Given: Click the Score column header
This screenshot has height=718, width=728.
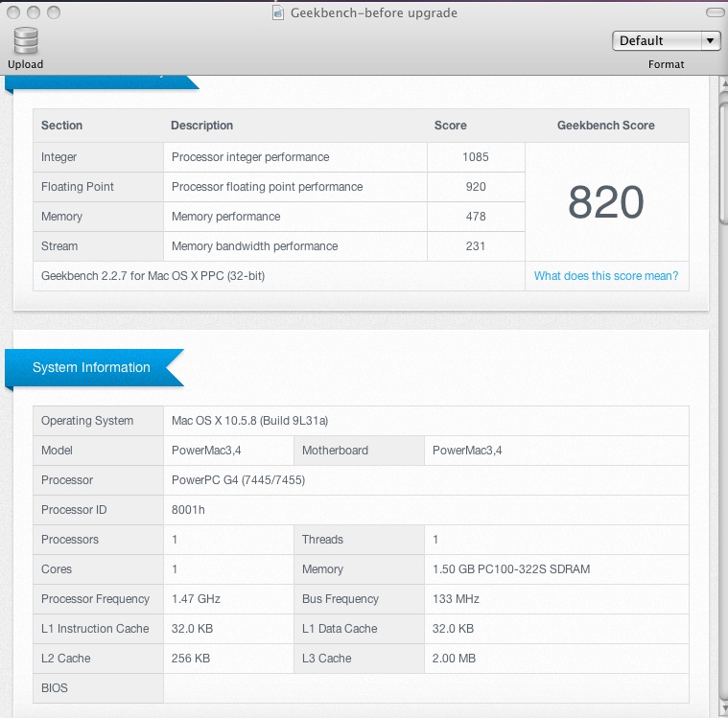Looking at the screenshot, I should tap(451, 126).
